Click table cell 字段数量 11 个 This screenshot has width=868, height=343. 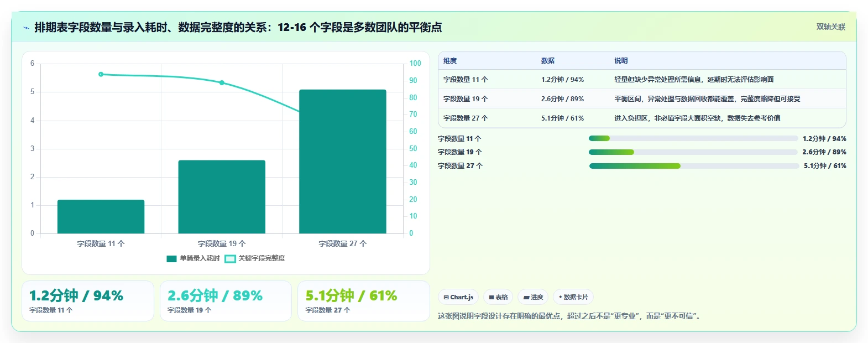(x=466, y=80)
